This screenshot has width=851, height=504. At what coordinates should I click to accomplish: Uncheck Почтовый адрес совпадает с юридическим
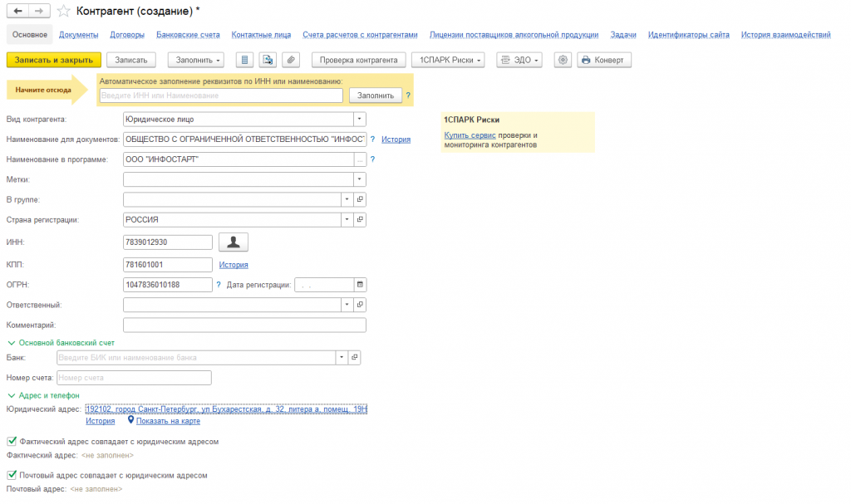pyautogui.click(x=12, y=475)
